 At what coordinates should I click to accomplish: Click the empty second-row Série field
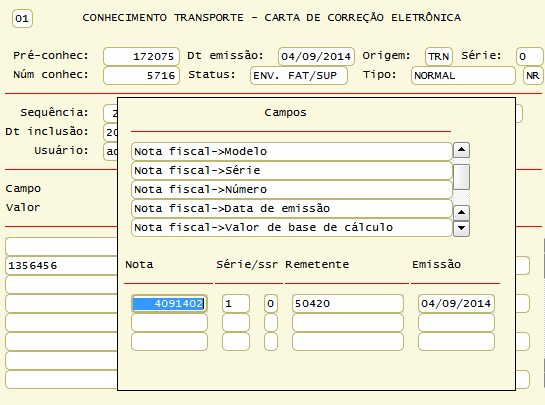tap(236, 323)
